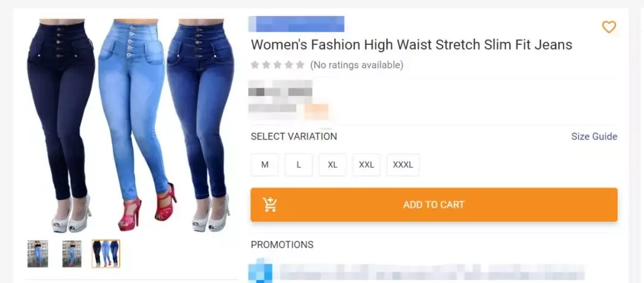Click the fifth star in ratings

pyautogui.click(x=300, y=65)
